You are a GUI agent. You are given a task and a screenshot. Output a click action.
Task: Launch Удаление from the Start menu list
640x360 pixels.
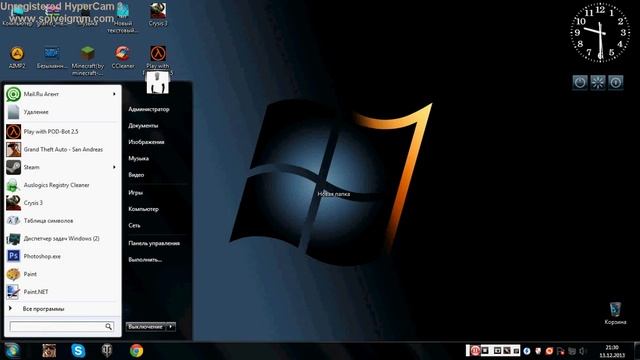pos(62,112)
